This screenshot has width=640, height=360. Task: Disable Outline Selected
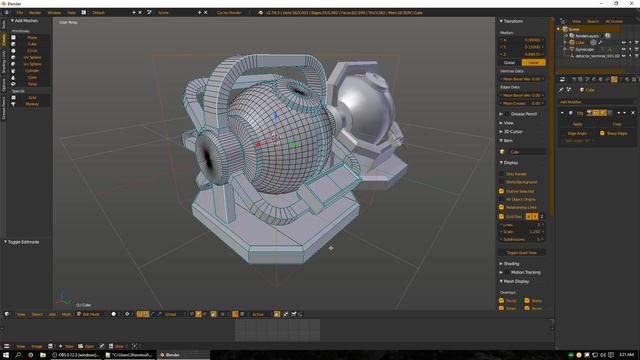(502, 191)
